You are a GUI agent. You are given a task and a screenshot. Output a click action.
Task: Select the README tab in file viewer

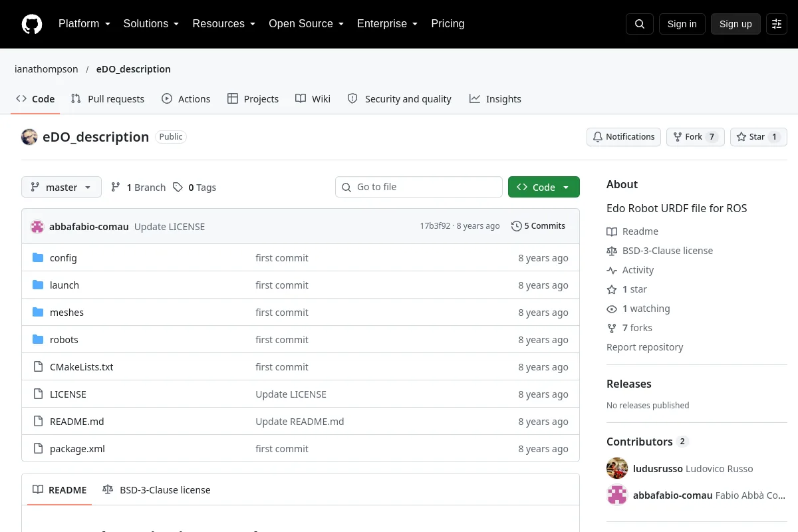coord(60,490)
